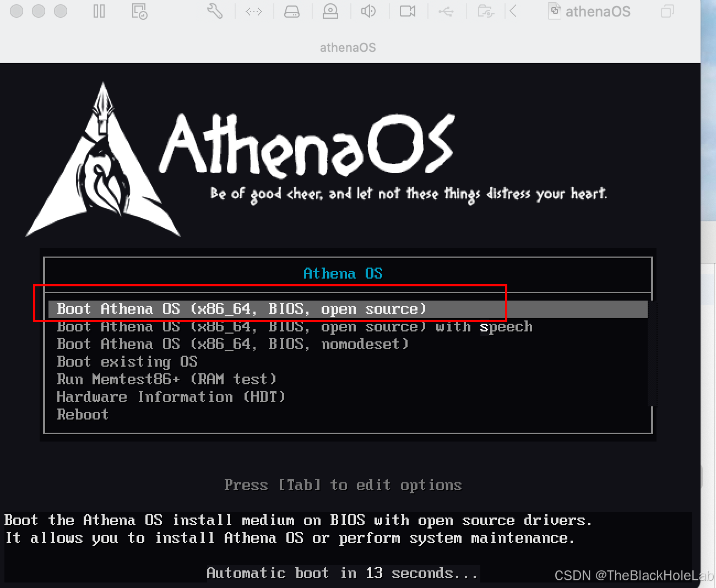This screenshot has width=716, height=588.
Task: Open shared folders icon
Action: tap(485, 11)
